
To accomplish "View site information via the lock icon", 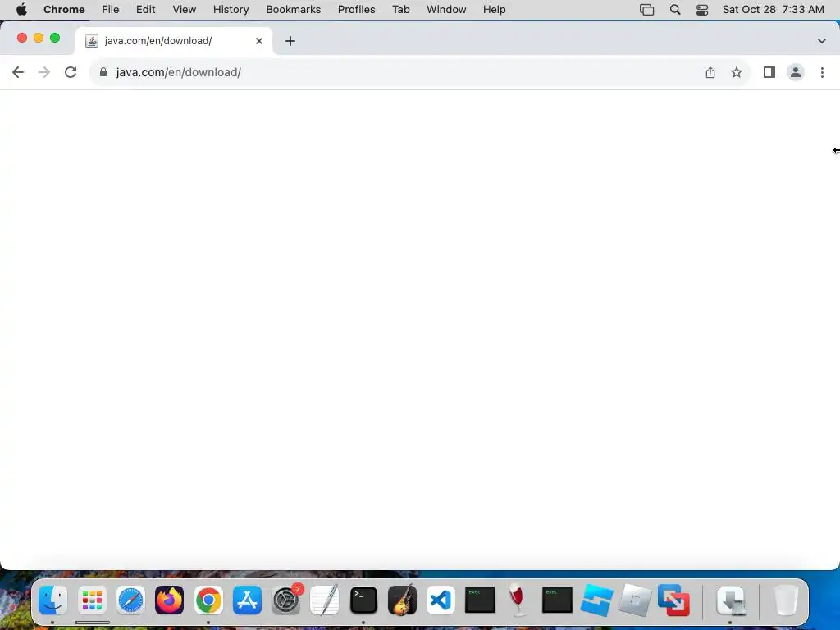I will click(103, 72).
